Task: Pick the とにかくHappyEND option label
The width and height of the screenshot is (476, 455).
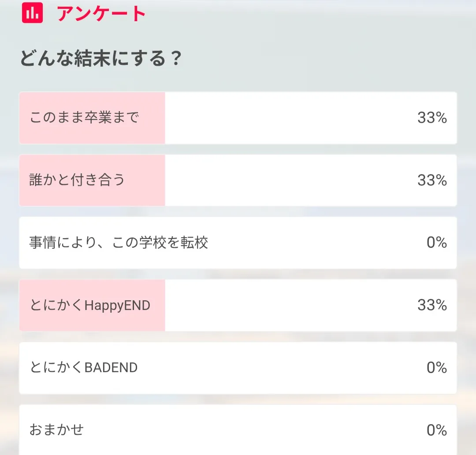Action: (x=90, y=305)
